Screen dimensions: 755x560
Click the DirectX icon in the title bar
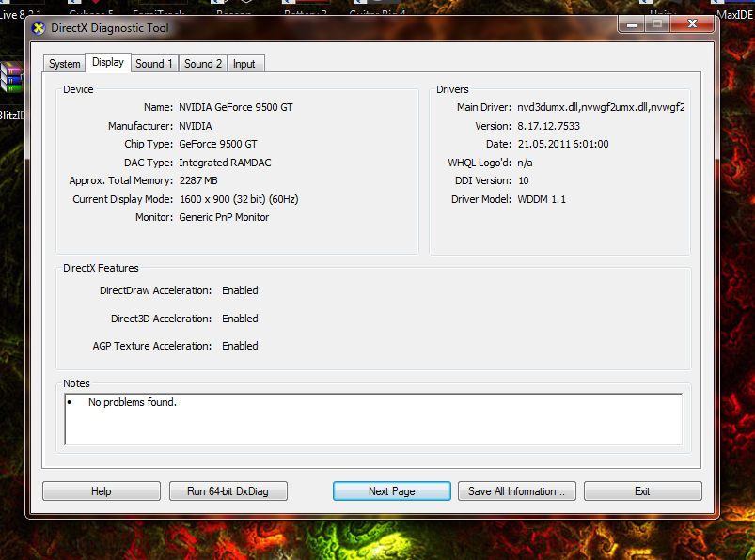point(39,27)
